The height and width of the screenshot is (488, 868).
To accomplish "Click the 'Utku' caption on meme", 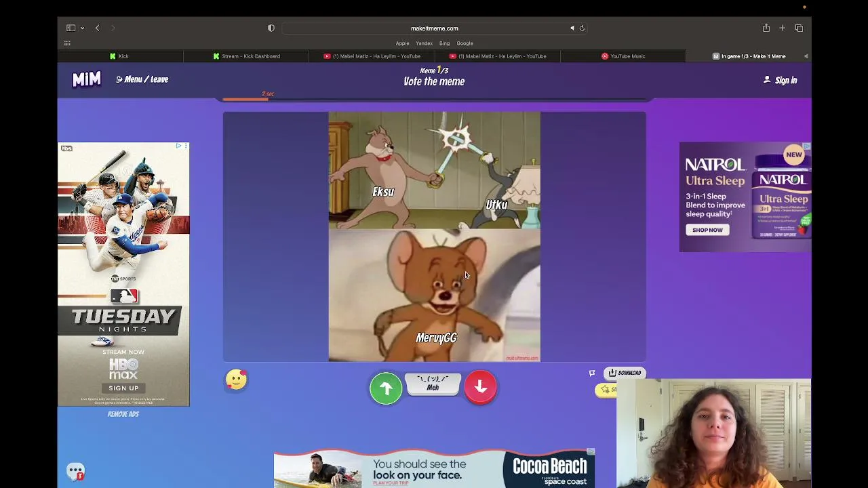I will click(x=496, y=204).
